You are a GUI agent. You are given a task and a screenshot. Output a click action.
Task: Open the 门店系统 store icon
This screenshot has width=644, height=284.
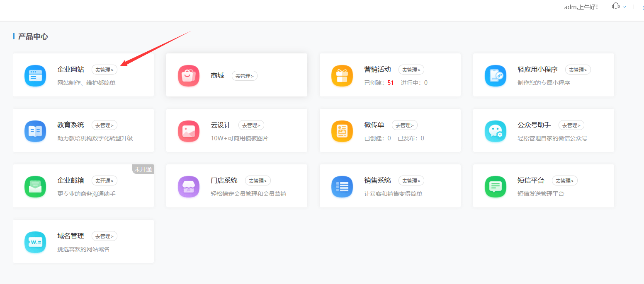coord(189,186)
